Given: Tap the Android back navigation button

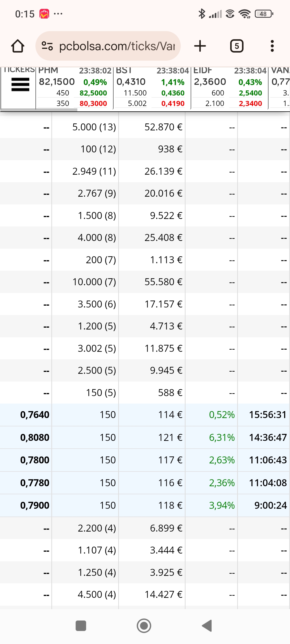Looking at the screenshot, I should pyautogui.click(x=207, y=626).
